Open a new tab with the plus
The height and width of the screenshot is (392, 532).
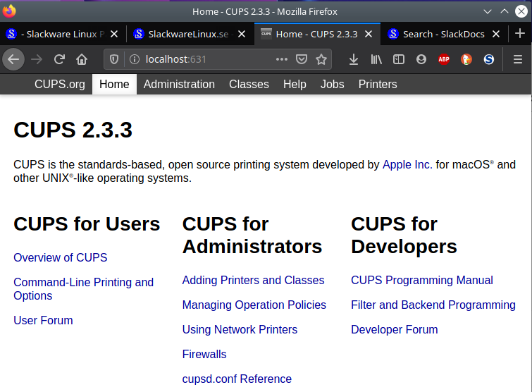520,34
